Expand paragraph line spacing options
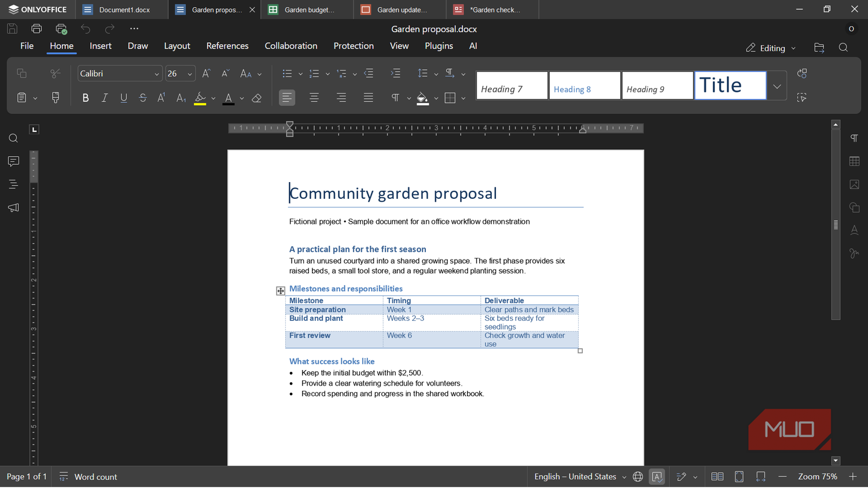The image size is (868, 488). (436, 74)
